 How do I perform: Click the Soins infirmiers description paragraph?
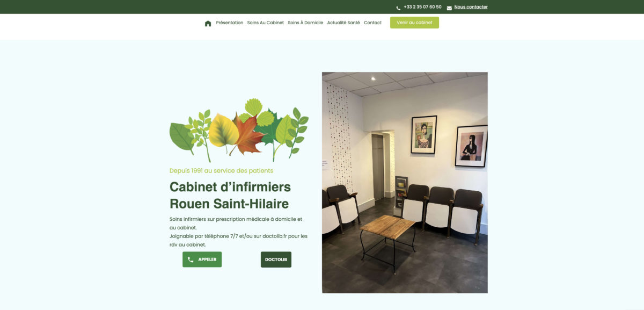(239, 232)
